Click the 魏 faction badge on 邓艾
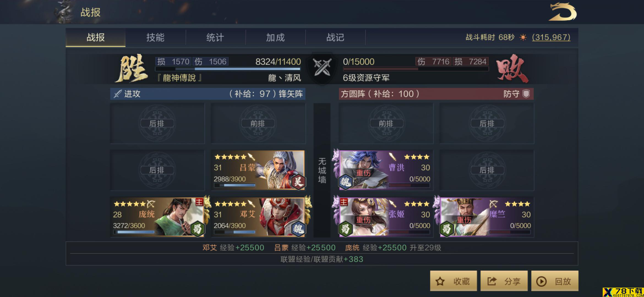The image size is (644, 297). click(x=298, y=229)
